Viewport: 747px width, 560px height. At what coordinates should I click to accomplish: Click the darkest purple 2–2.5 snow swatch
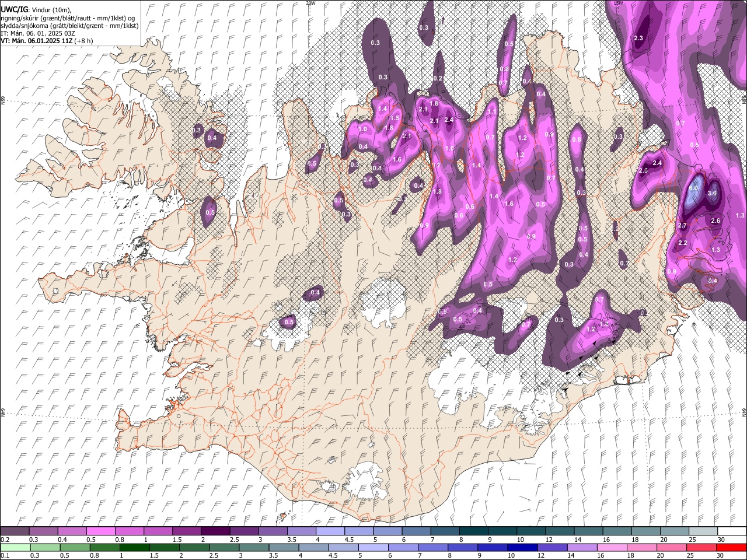(215, 531)
